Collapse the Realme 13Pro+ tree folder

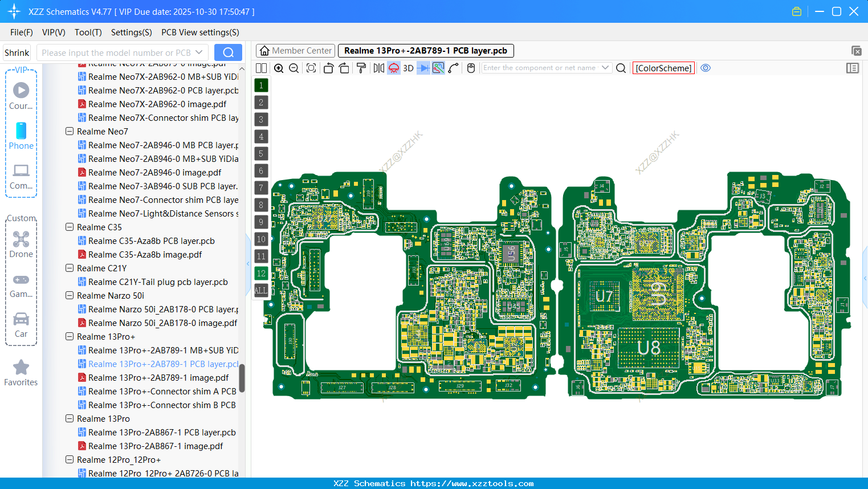pos(70,337)
